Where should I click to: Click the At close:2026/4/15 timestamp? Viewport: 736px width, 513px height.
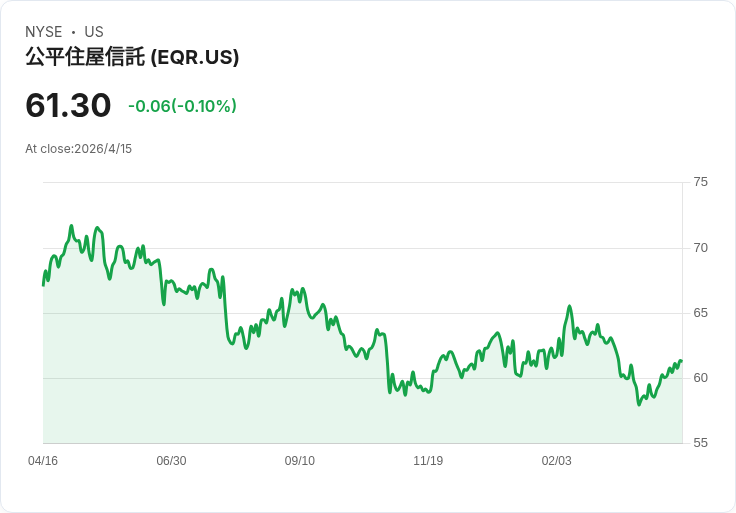point(79,149)
